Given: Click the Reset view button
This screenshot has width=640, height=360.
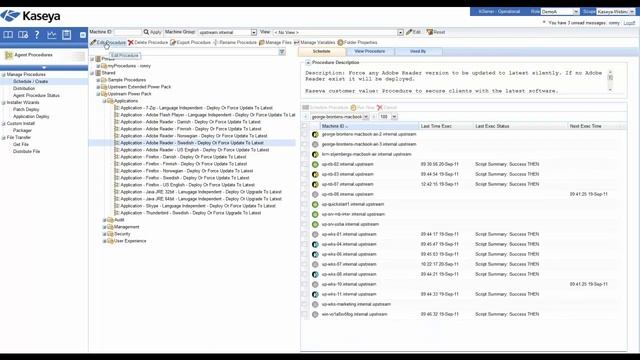Looking at the screenshot, I should (436, 32).
